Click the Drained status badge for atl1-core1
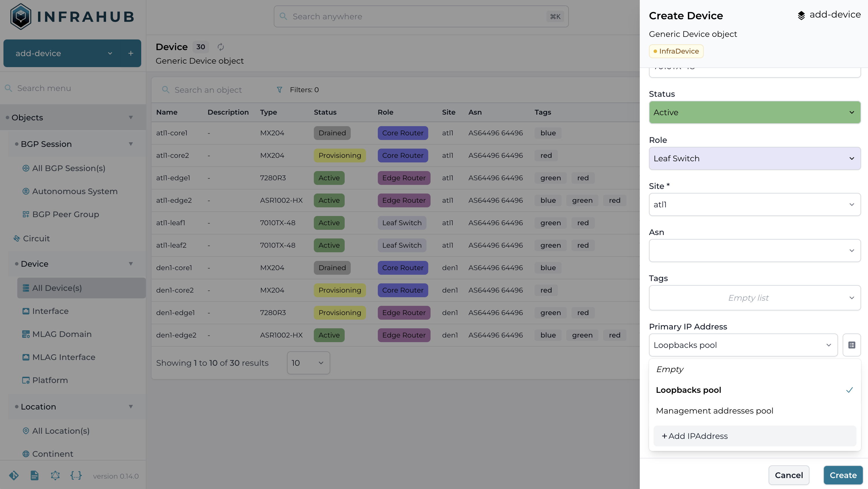This screenshot has width=868, height=489. tap(332, 133)
